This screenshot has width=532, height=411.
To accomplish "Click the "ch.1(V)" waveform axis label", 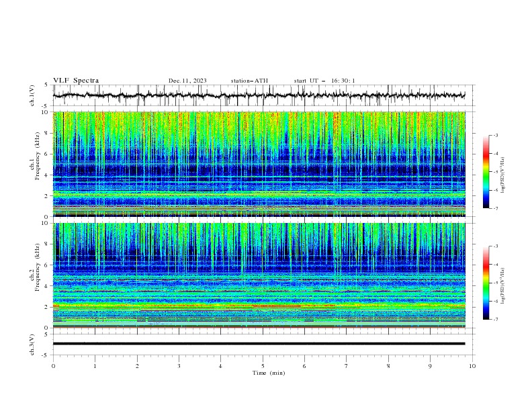I will pyautogui.click(x=32, y=95).
